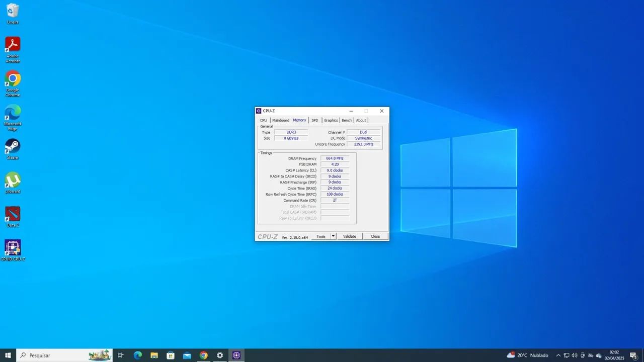
Task: Switch to the Graphics tab
Action: (331, 120)
